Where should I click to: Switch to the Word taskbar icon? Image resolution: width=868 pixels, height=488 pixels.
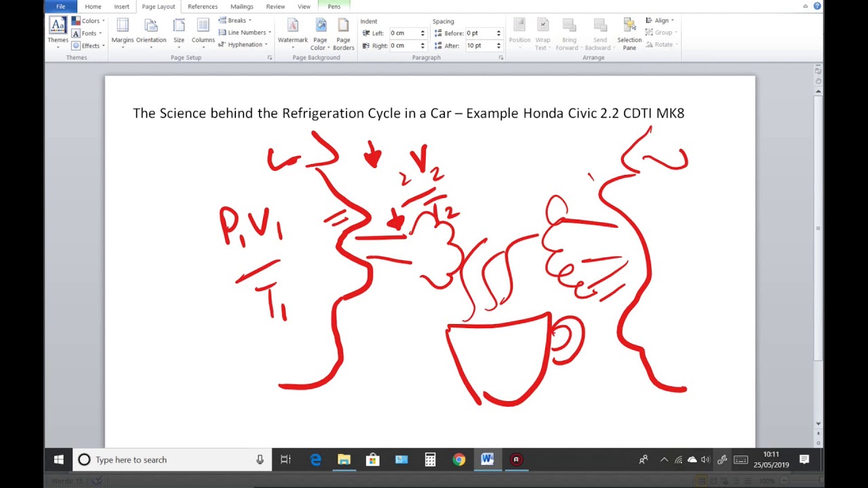[x=488, y=460]
